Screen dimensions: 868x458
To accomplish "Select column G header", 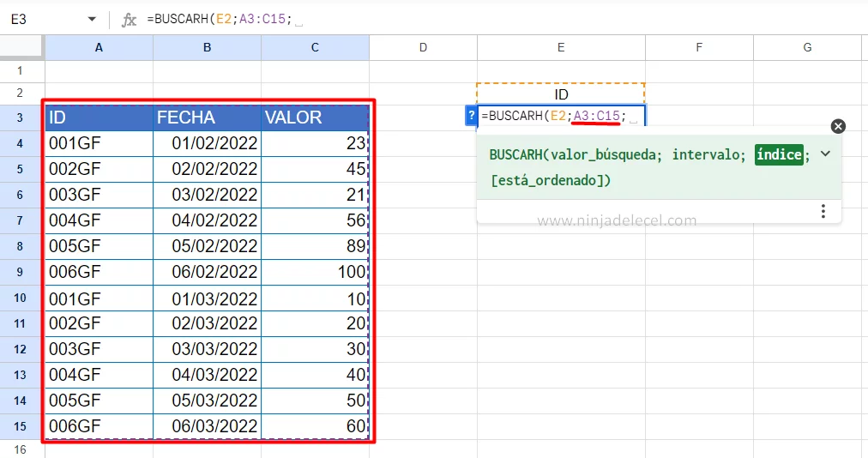I will pyautogui.click(x=808, y=48).
